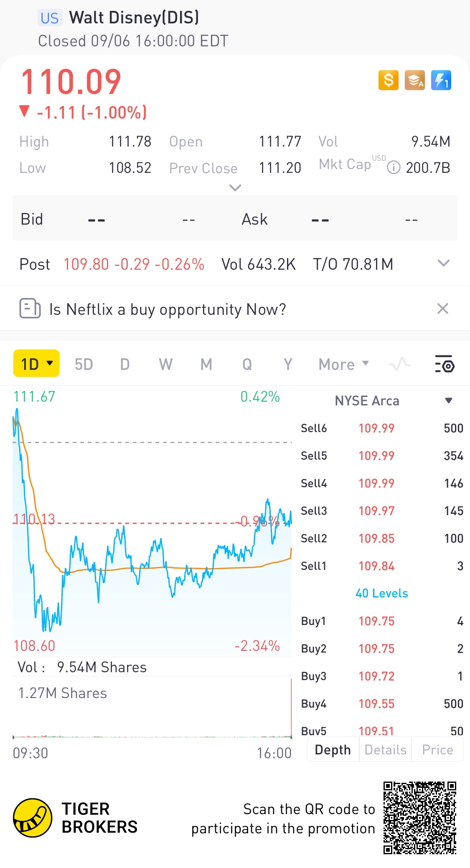Tap the stacked layers badge icon

tap(414, 80)
